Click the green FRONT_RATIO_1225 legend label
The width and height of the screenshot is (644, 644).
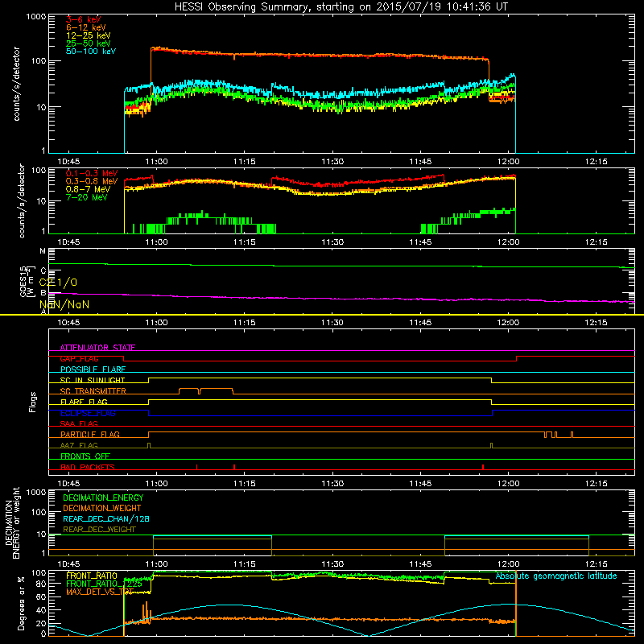click(104, 584)
